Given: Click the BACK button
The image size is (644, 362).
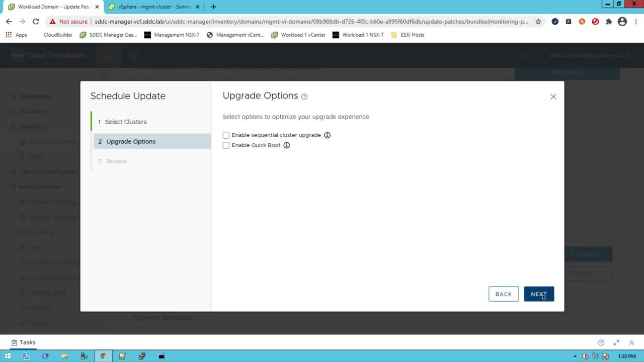Looking at the screenshot, I should 504,294.
